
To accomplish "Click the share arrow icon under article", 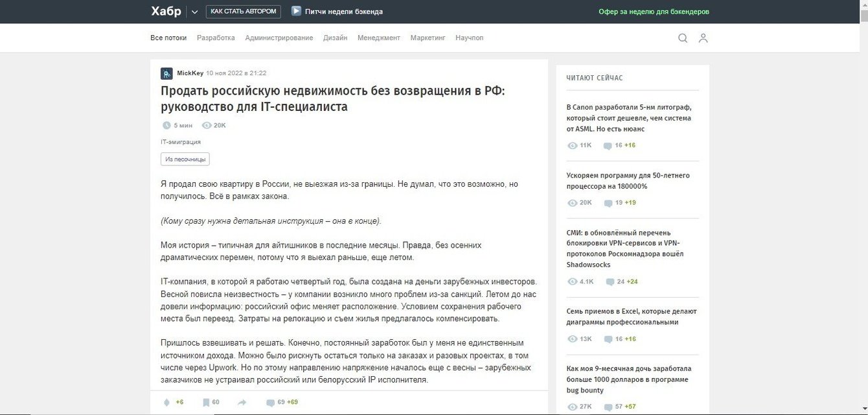I will pos(242,402).
